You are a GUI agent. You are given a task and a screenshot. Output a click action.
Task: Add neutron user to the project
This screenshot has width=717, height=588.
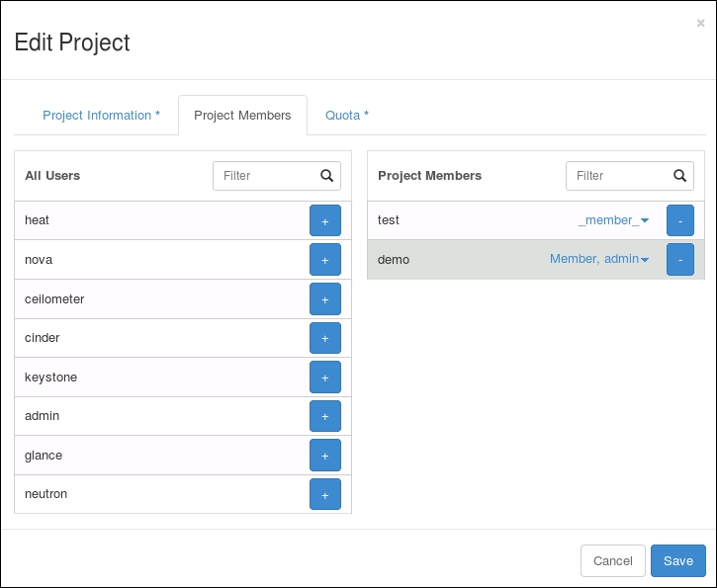[x=324, y=494]
